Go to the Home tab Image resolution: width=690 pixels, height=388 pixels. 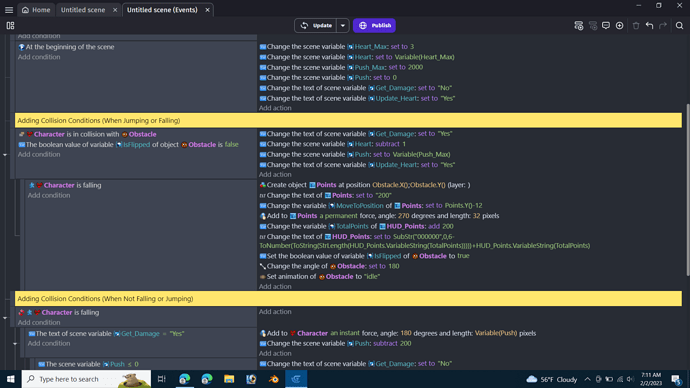(x=36, y=10)
